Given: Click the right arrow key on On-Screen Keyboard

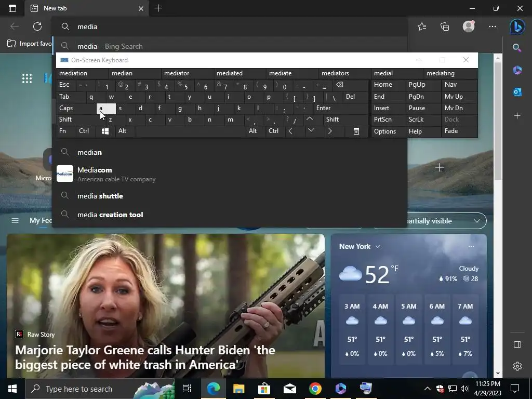Looking at the screenshot, I should point(329,131).
